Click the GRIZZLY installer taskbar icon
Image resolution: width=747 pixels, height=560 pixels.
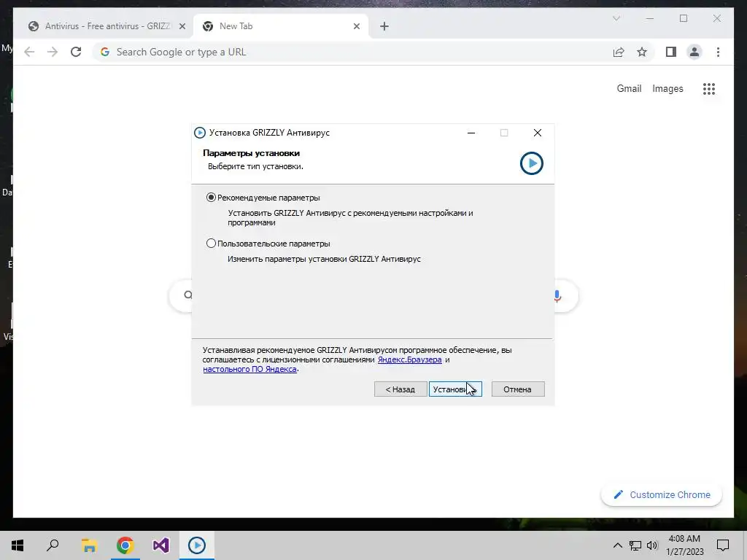tap(197, 545)
